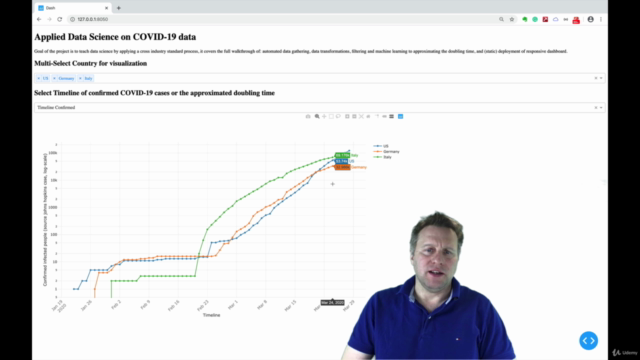Viewport: 640px width, 360px height.
Task: Click 'Multi-Select Country for visualization' heading
Action: click(x=91, y=63)
